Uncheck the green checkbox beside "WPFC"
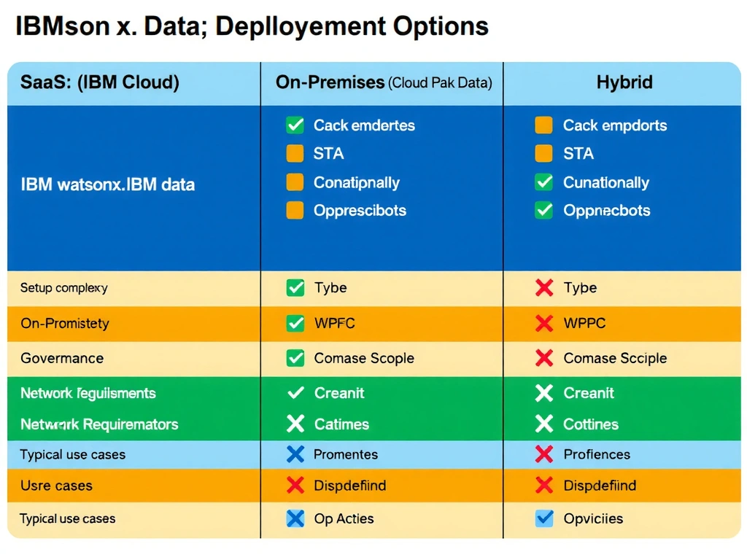 [x=295, y=323]
